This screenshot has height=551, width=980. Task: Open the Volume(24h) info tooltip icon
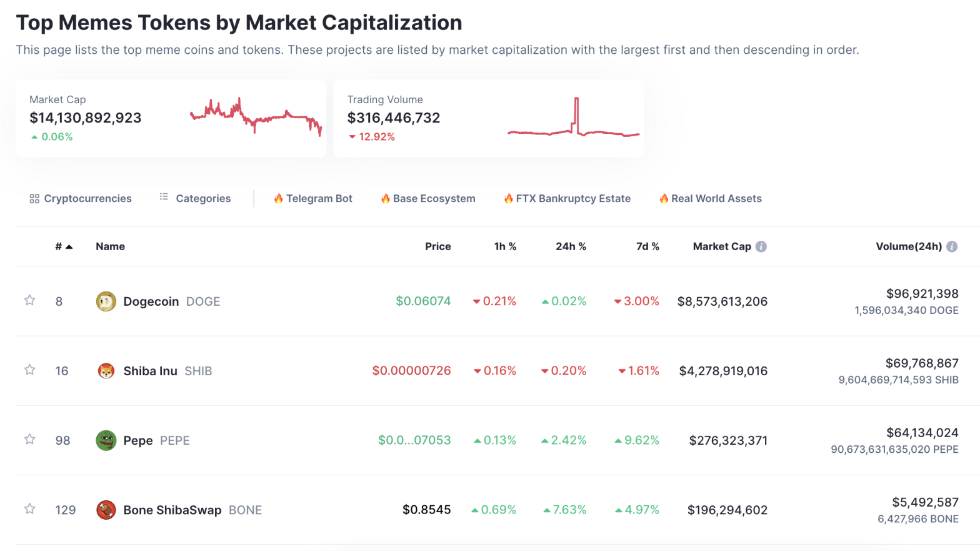(x=952, y=246)
